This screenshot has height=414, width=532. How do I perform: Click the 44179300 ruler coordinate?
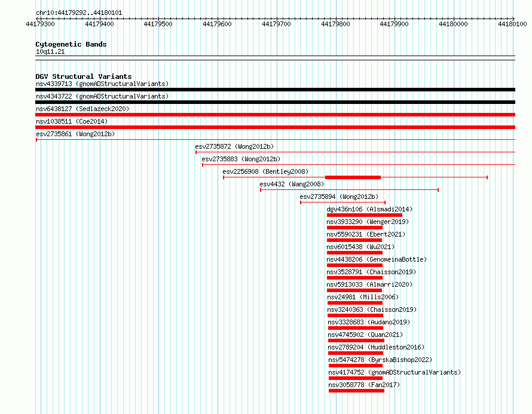click(x=41, y=24)
